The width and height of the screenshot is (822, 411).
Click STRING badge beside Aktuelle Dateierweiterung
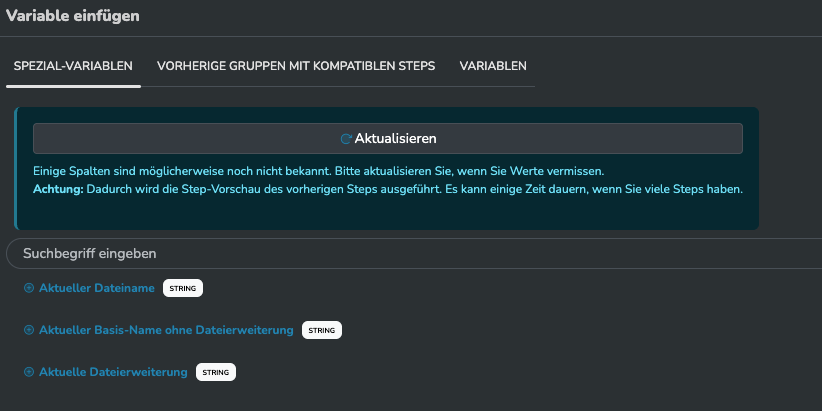[216, 373]
